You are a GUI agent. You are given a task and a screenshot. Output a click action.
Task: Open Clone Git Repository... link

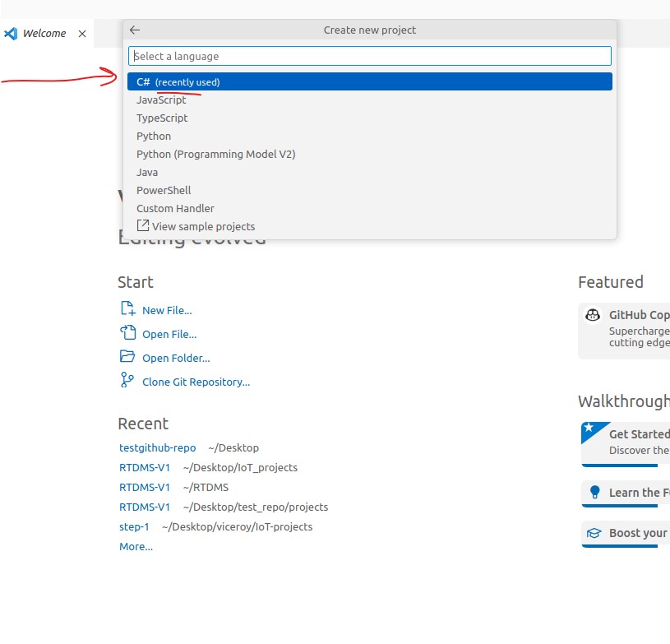point(196,382)
